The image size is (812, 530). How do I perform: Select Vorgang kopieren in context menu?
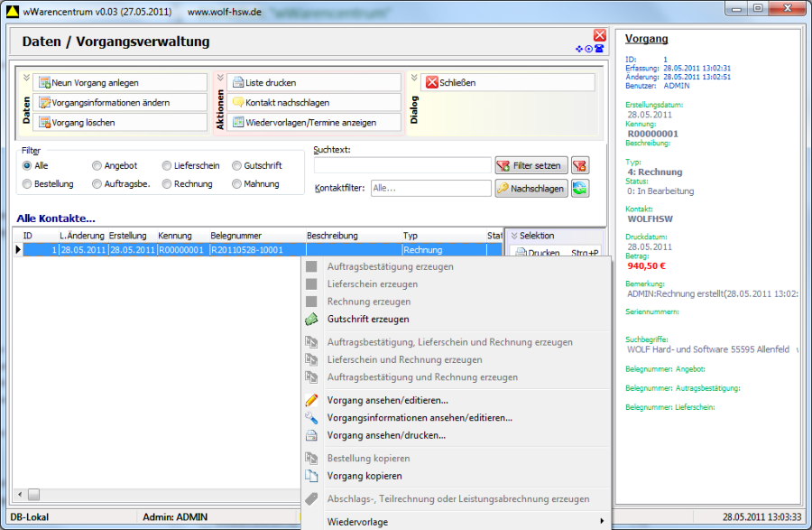[364, 476]
